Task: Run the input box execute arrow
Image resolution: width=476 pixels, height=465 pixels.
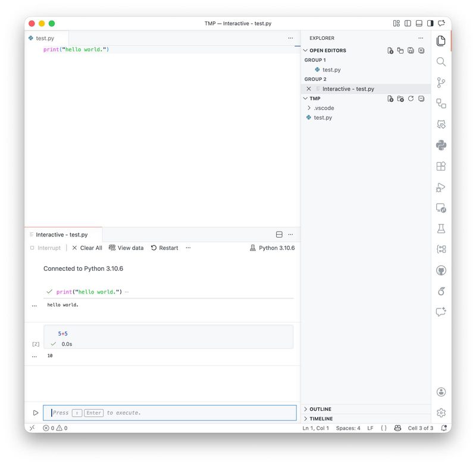Action: click(36, 413)
